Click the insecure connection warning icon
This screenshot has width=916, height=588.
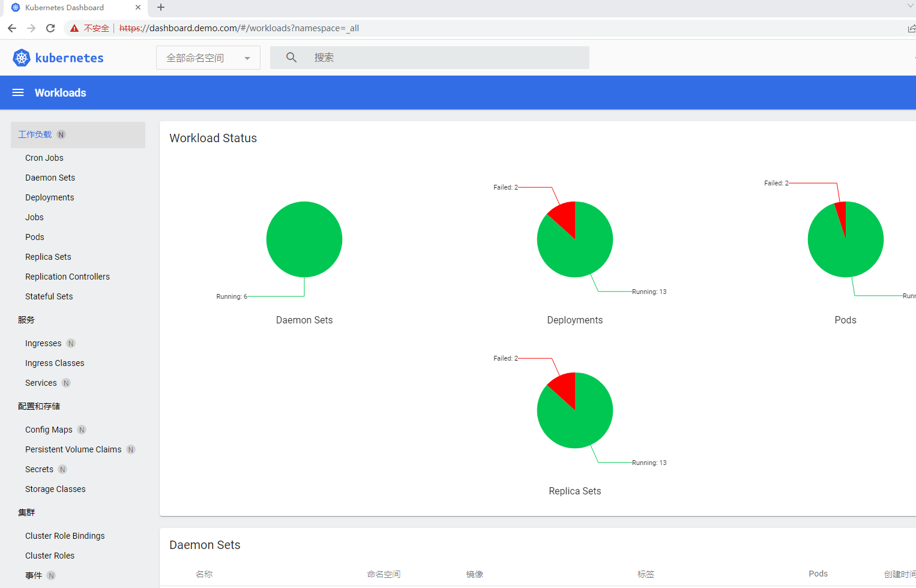point(74,28)
